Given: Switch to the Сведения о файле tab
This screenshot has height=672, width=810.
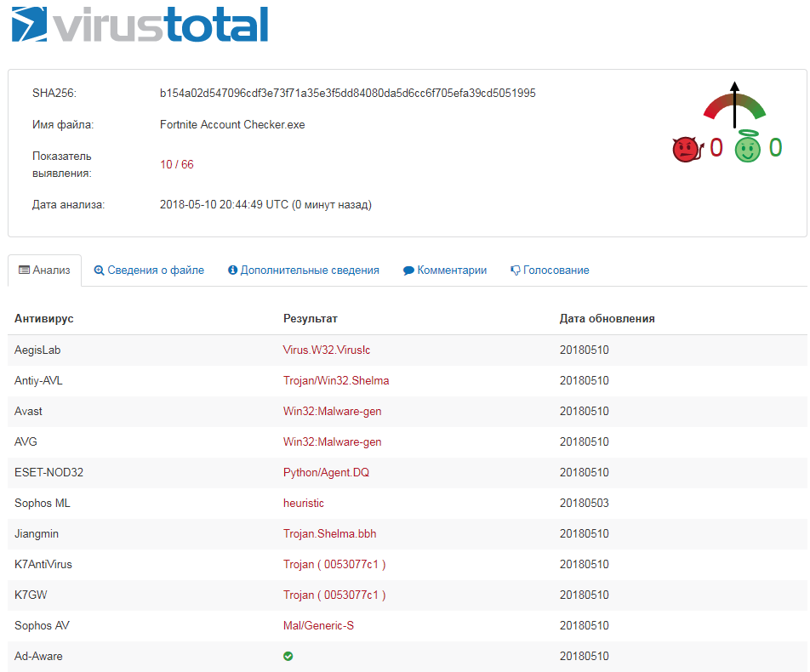Looking at the screenshot, I should [149, 271].
